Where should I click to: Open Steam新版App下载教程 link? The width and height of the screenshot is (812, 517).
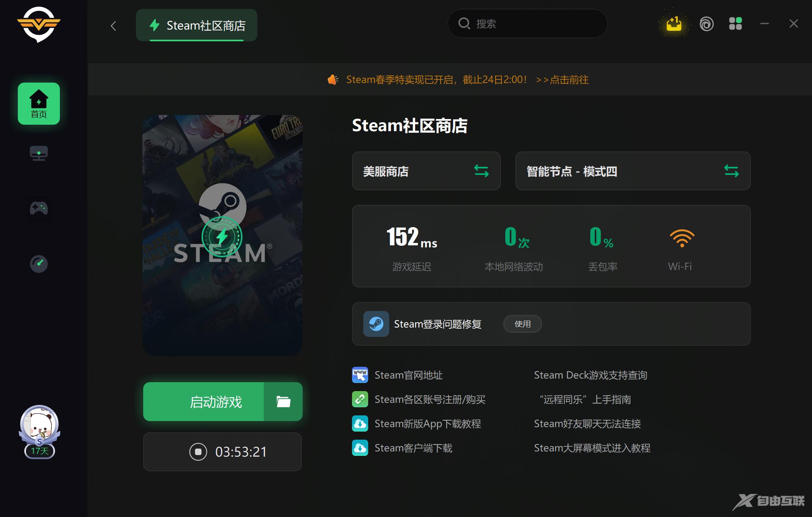click(428, 423)
